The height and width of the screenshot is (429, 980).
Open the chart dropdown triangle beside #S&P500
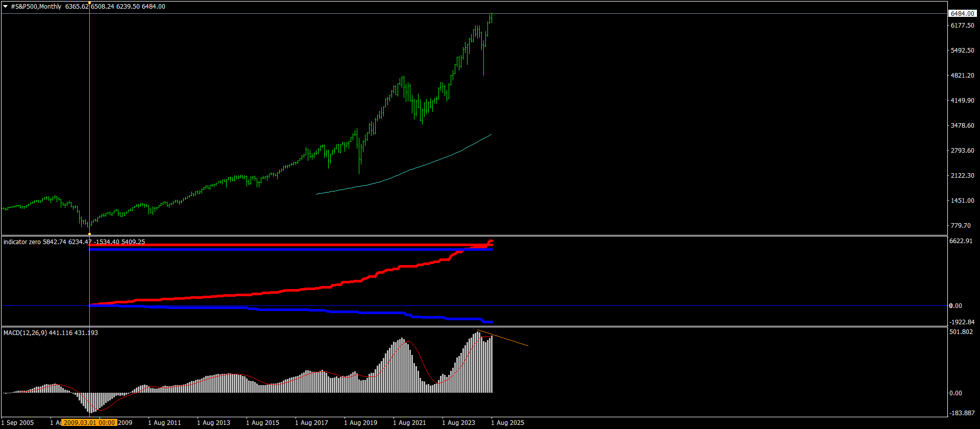6,7
